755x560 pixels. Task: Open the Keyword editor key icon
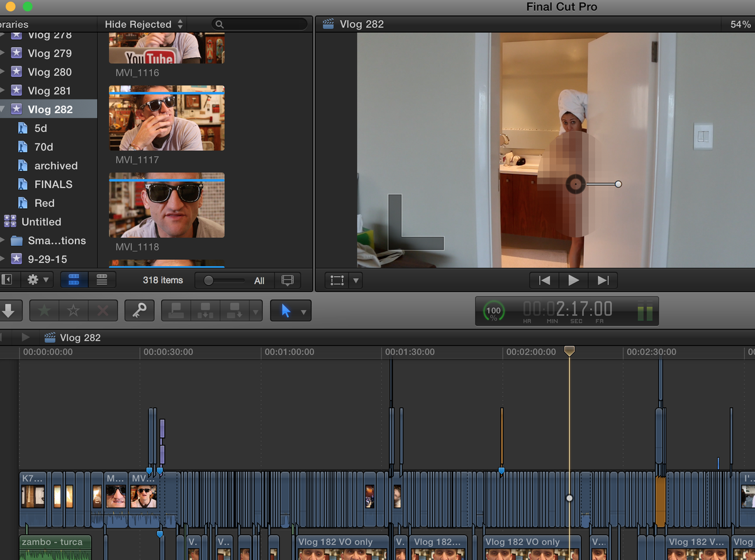click(x=139, y=310)
